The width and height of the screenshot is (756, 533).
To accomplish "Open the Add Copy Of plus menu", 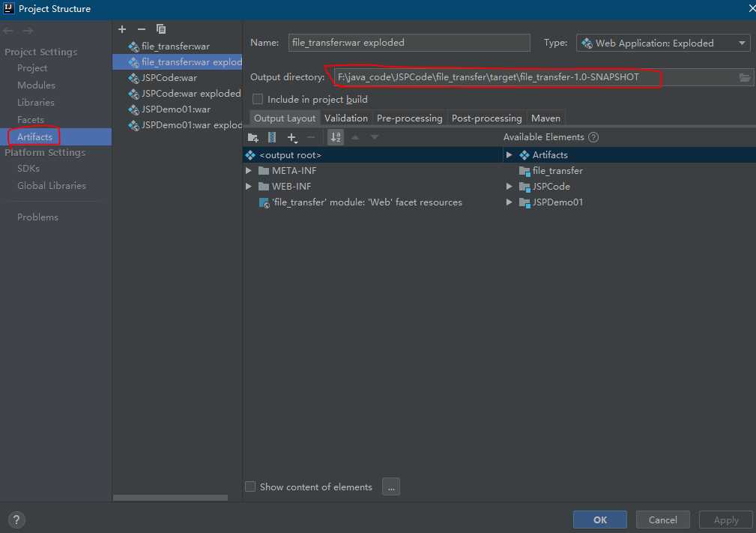I will point(292,138).
